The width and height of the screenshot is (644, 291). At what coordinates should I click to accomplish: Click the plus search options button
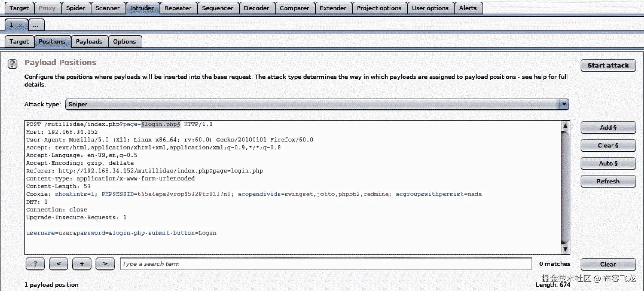pos(82,264)
